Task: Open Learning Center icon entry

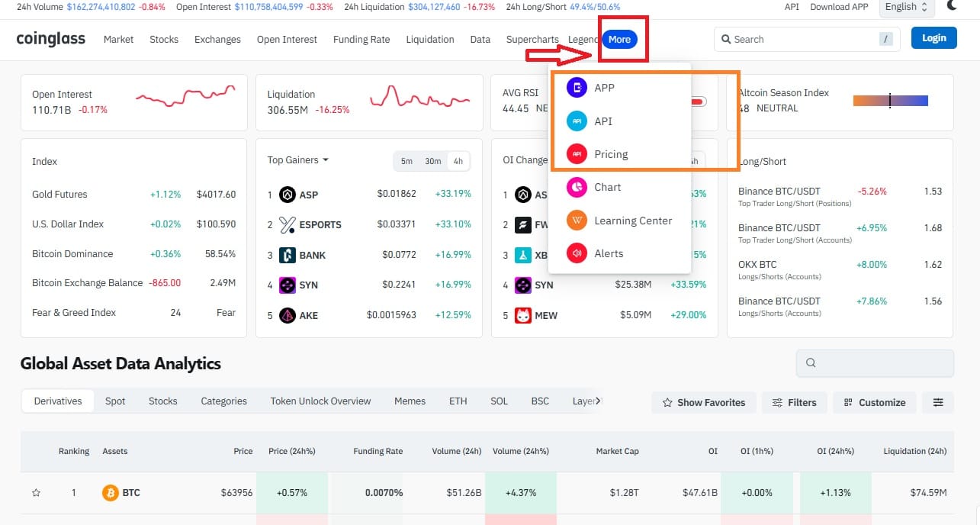Action: [577, 221]
